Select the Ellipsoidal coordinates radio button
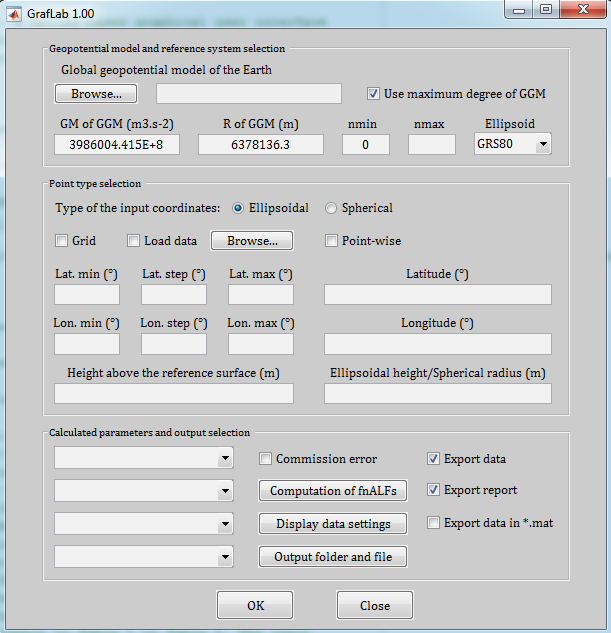Image resolution: width=611 pixels, height=633 pixels. [238, 208]
